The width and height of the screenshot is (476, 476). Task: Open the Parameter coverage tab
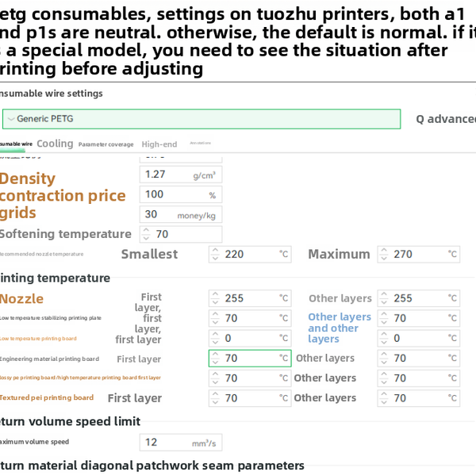(x=106, y=144)
